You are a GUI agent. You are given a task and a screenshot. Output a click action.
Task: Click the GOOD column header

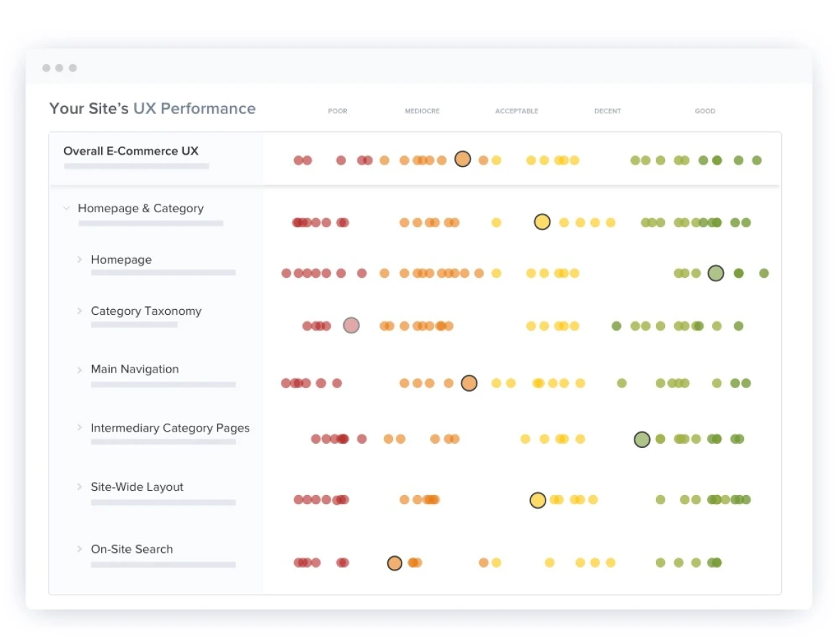(705, 111)
